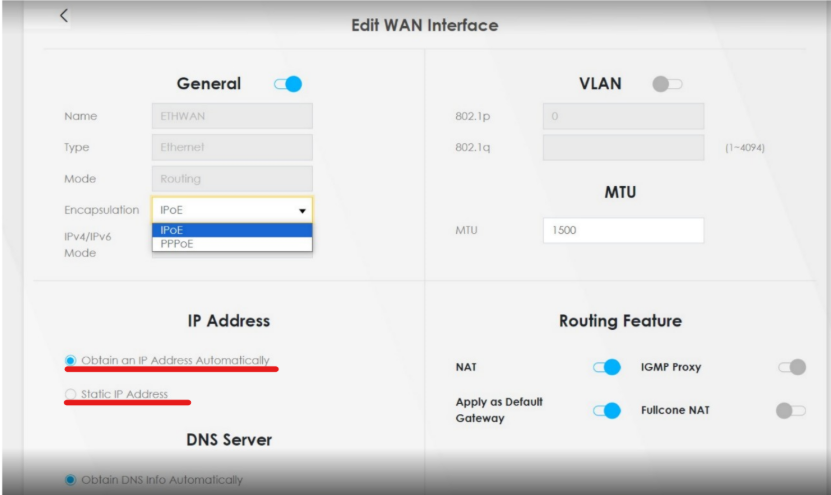
Task: Click the 802.1p field
Action: [623, 116]
